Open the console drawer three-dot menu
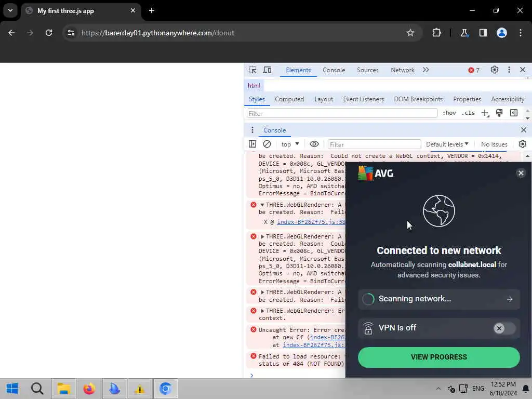The height and width of the screenshot is (399, 532). tap(252, 130)
